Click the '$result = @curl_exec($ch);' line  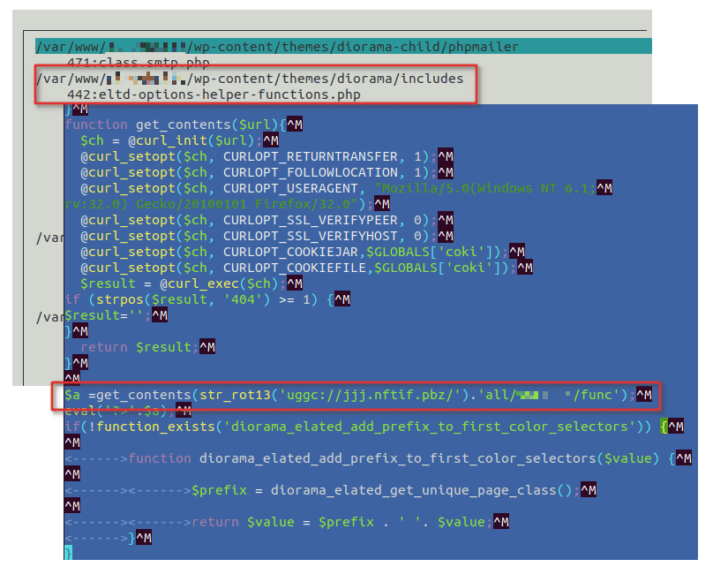pyautogui.click(x=191, y=283)
